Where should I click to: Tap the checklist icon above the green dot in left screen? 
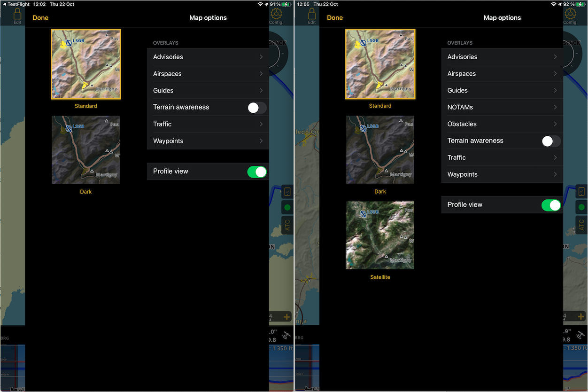[287, 191]
